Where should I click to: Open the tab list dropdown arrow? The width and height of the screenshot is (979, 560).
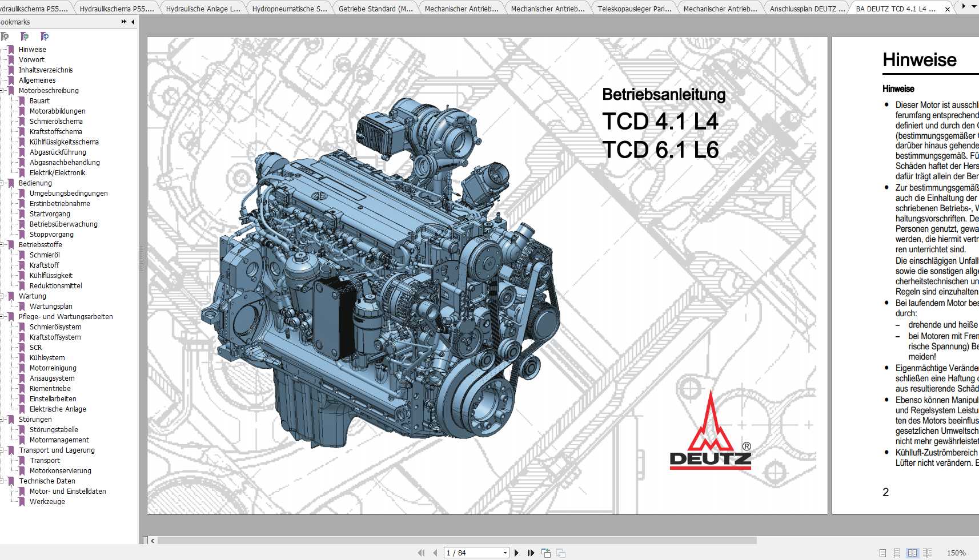pyautogui.click(x=974, y=6)
